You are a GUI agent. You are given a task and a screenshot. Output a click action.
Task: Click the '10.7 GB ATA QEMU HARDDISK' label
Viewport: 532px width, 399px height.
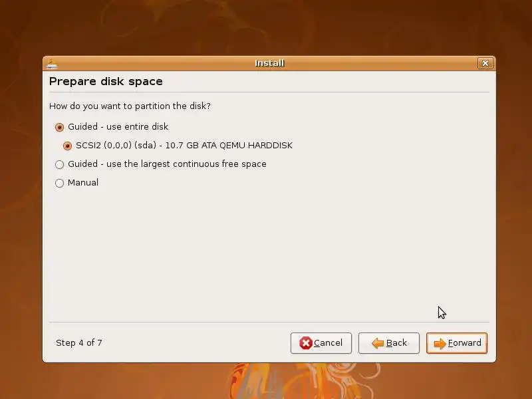(229, 146)
